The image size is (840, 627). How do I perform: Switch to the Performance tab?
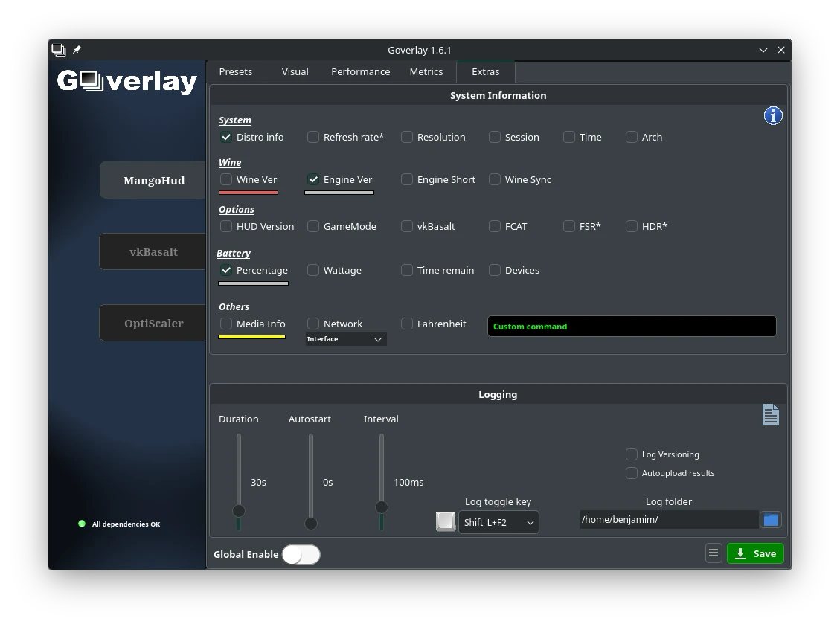pos(360,71)
